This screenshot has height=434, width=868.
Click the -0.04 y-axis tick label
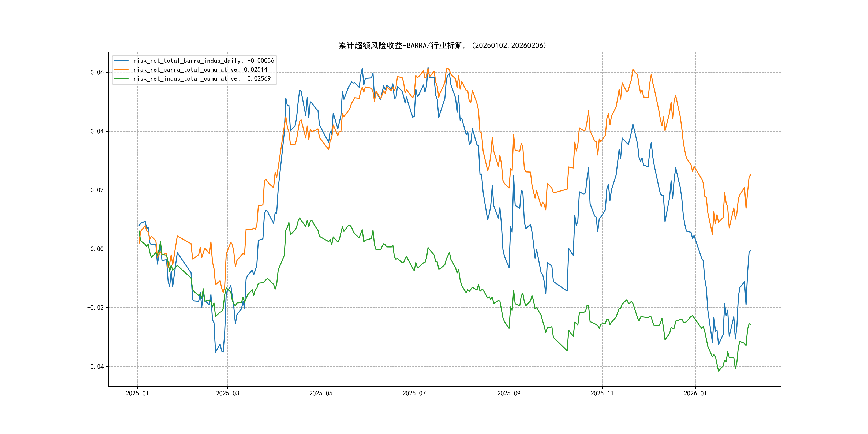pyautogui.click(x=95, y=366)
